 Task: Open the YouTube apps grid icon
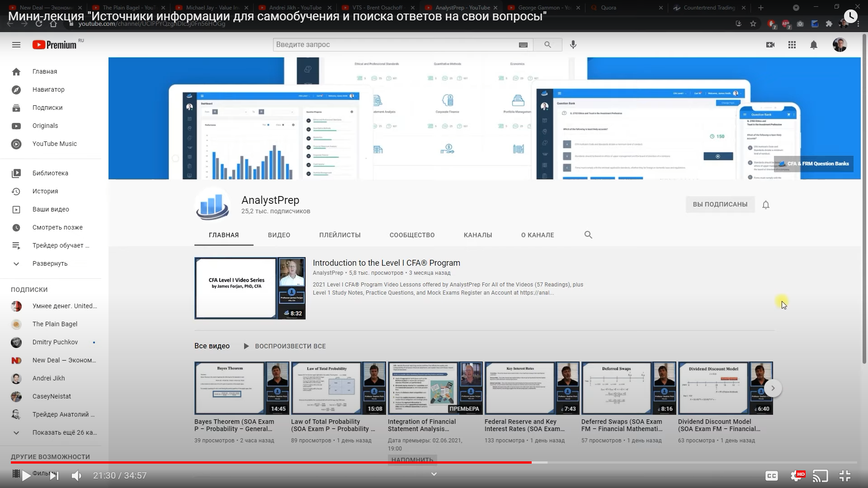792,45
